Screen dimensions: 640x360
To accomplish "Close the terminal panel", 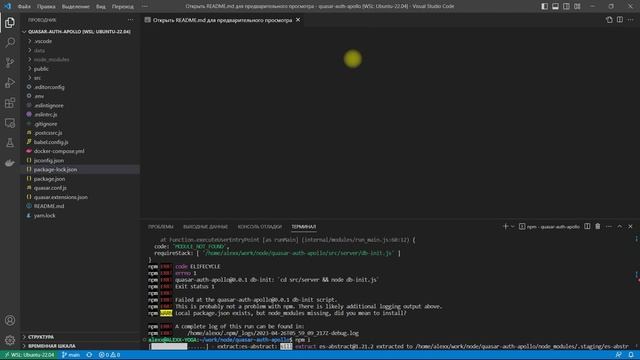I will tap(630, 227).
